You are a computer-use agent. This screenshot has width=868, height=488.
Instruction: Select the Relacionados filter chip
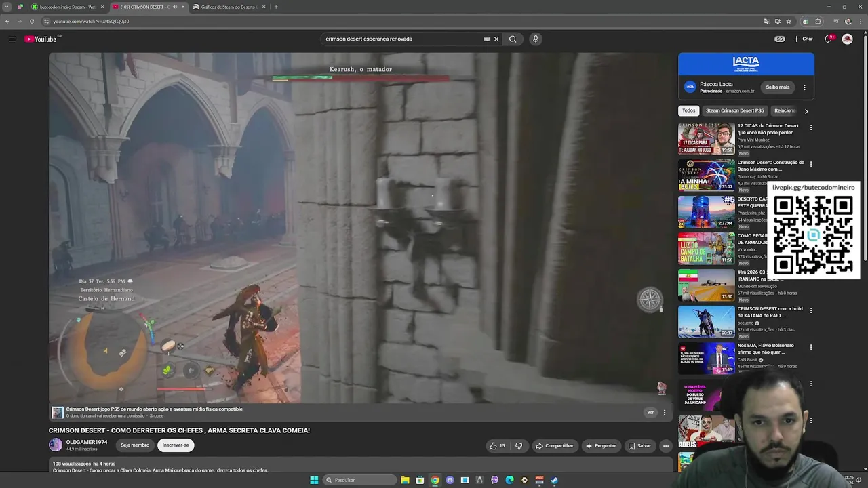coord(785,110)
